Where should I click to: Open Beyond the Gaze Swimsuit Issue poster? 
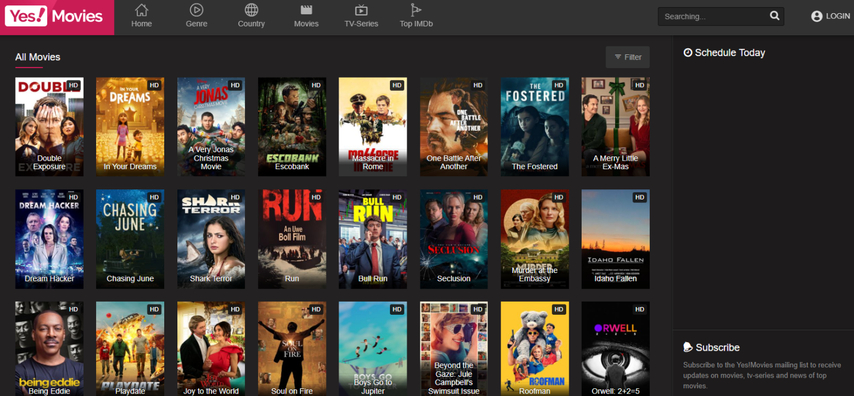point(454,349)
